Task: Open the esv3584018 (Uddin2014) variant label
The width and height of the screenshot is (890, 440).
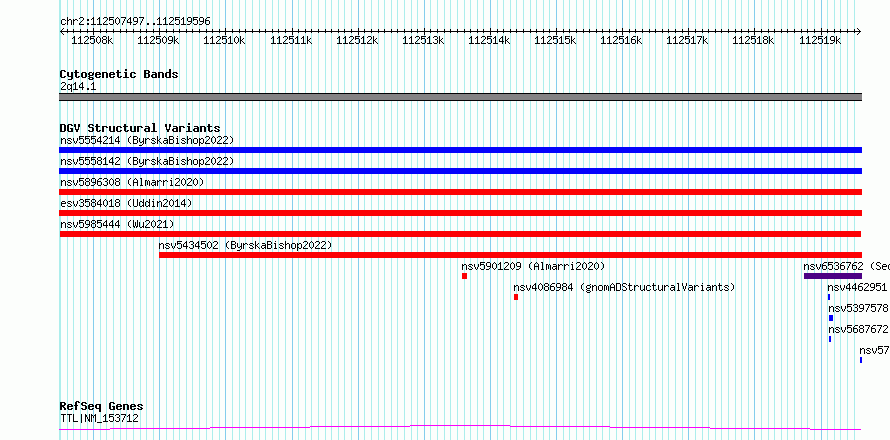Action: pyautogui.click(x=126, y=203)
